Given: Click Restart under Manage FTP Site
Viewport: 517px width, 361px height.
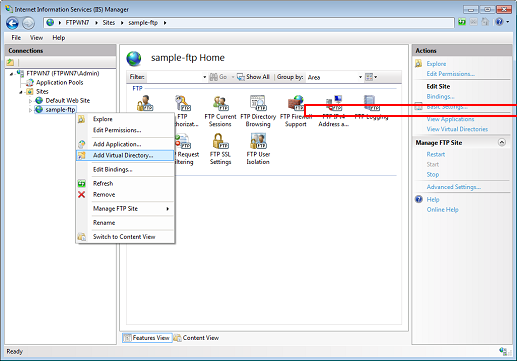Looking at the screenshot, I should click(436, 154).
